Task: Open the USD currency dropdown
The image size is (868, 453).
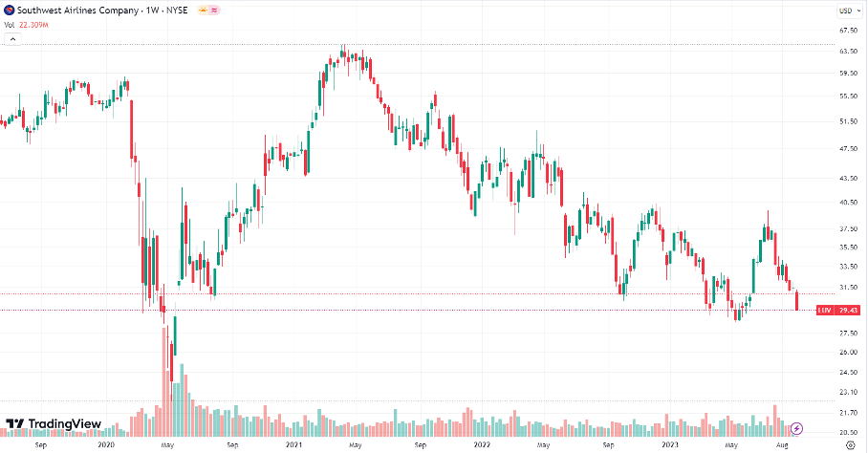Action: coord(845,11)
